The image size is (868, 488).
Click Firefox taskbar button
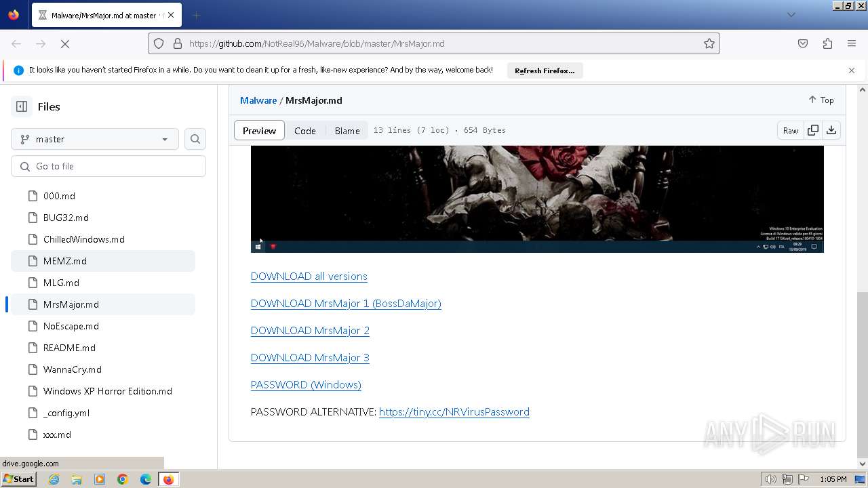click(168, 479)
